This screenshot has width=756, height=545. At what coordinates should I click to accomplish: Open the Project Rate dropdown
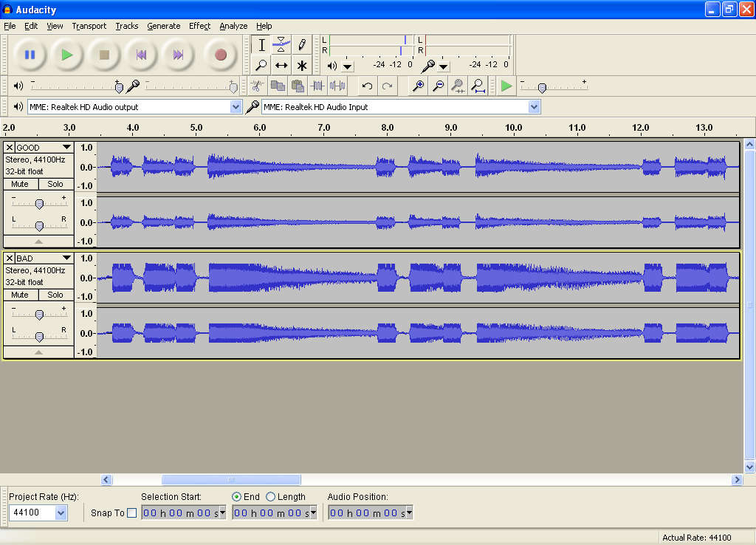[61, 513]
